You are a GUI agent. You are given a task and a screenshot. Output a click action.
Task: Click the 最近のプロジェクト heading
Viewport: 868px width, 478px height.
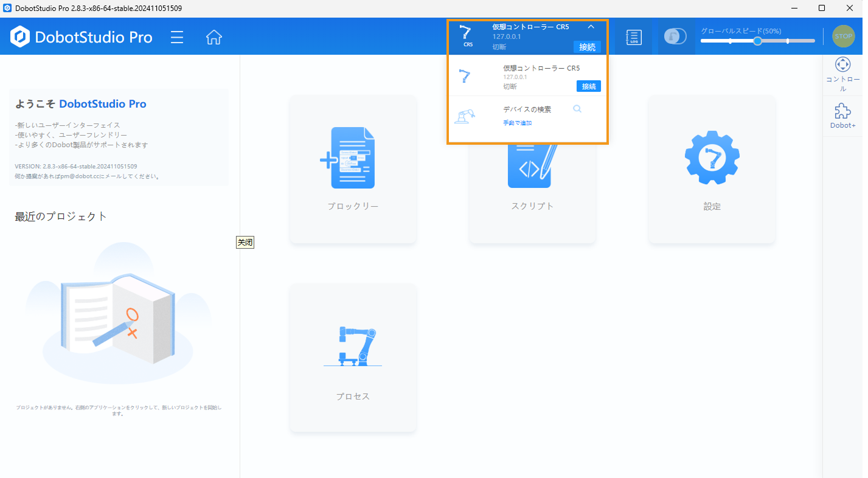61,216
